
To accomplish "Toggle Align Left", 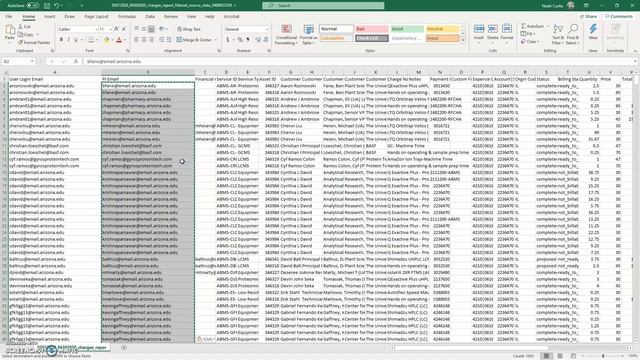I will click(136, 40).
